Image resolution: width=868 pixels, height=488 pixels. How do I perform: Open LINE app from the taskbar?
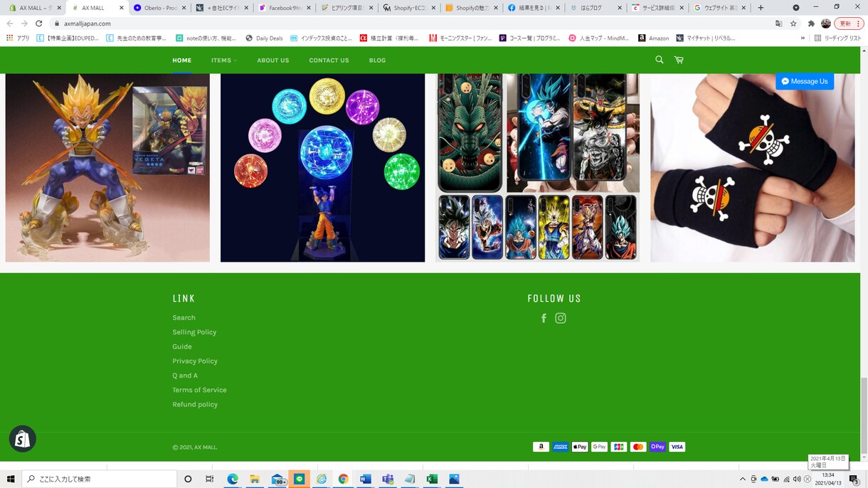pyautogui.click(x=299, y=479)
